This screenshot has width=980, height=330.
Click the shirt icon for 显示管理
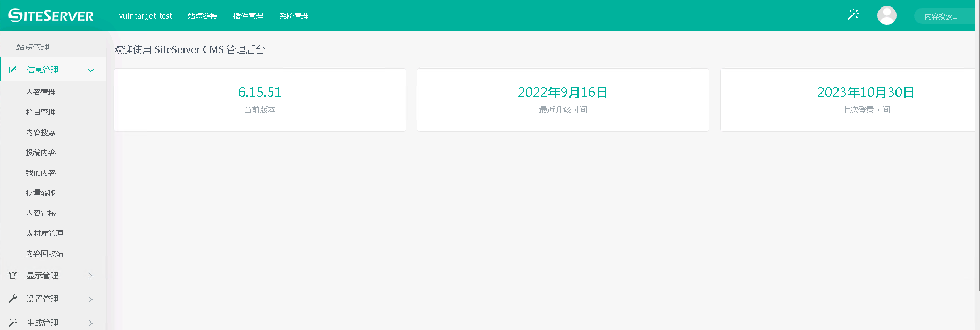(x=13, y=275)
